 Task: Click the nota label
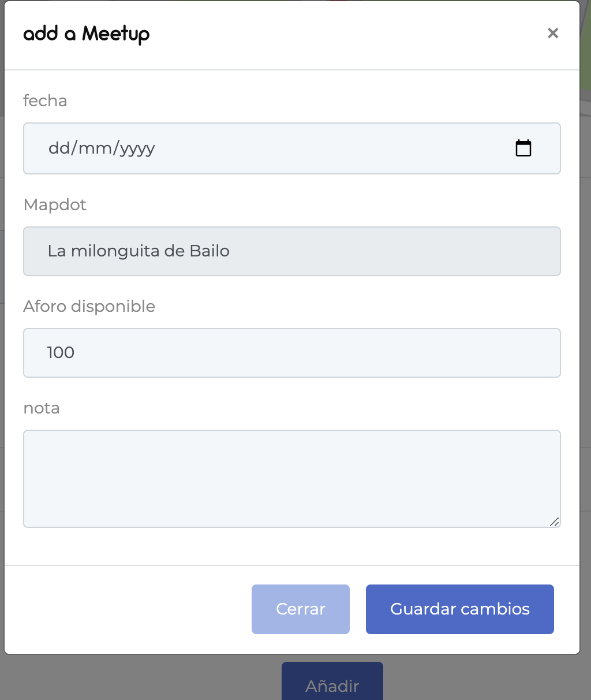pos(42,408)
